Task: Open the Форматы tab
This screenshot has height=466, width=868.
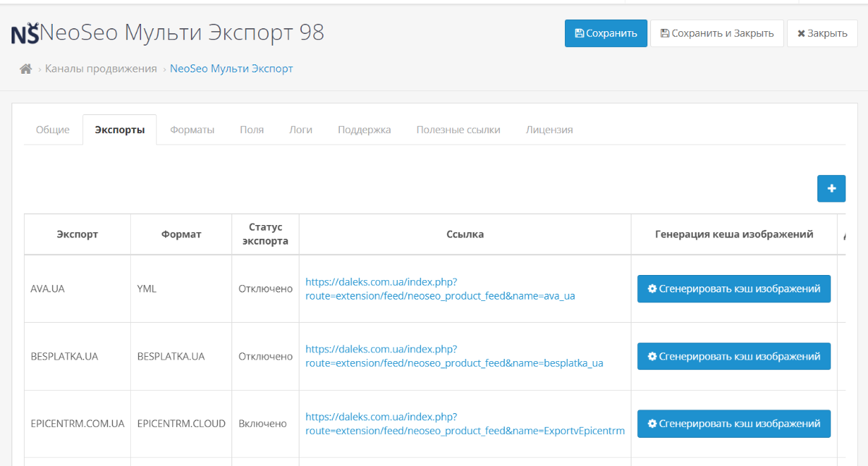Action: (x=192, y=130)
